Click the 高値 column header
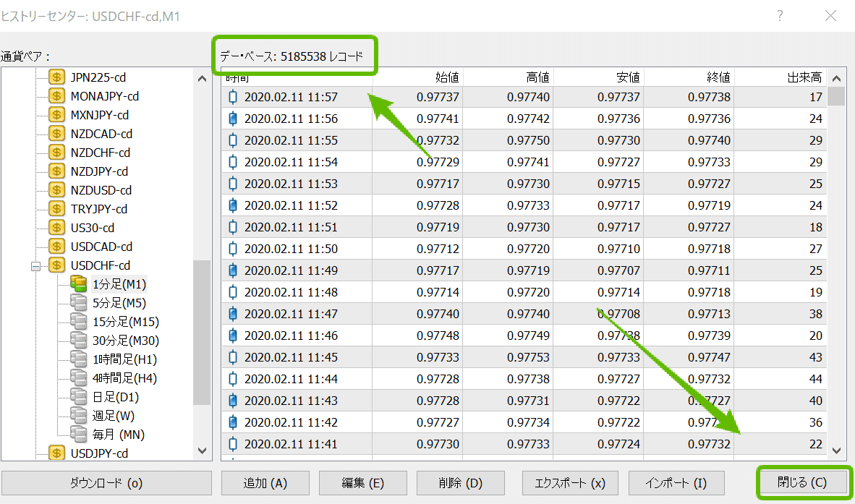Viewport: 855px width, 504px height. [x=509, y=77]
